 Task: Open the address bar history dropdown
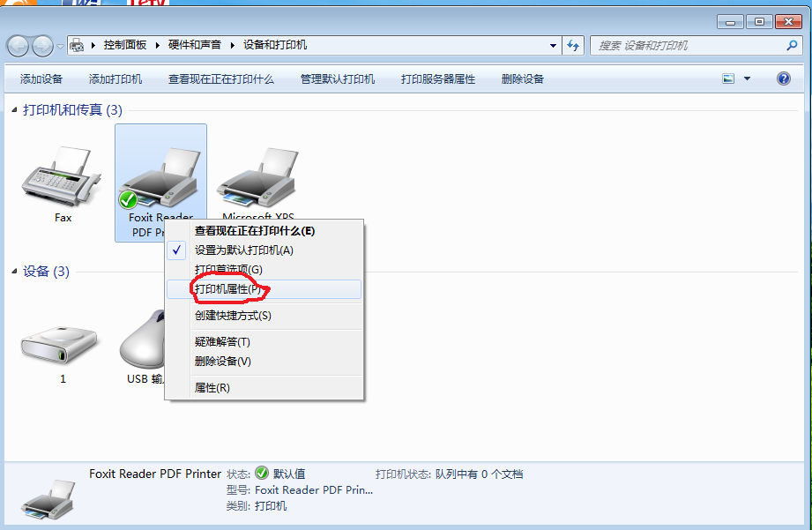[553, 46]
